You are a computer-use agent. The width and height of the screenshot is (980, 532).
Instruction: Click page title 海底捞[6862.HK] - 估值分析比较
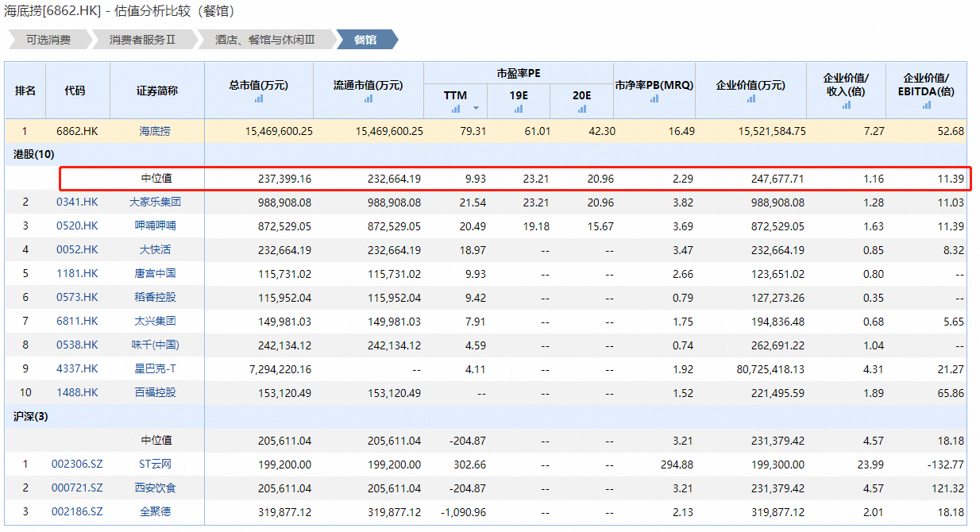[119, 11]
